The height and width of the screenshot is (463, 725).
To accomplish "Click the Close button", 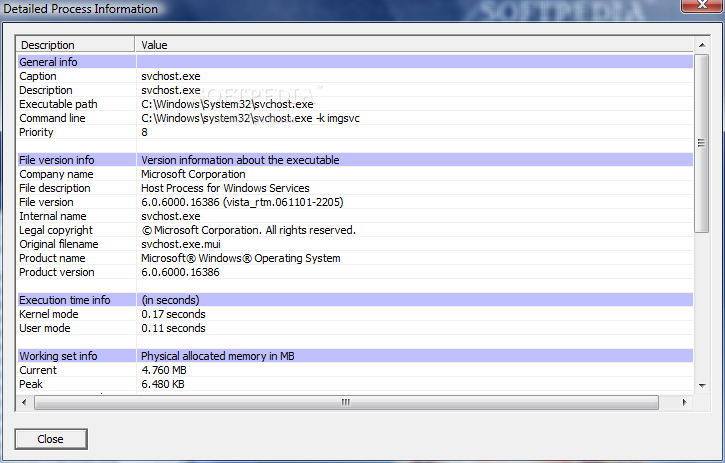I will 51,439.
